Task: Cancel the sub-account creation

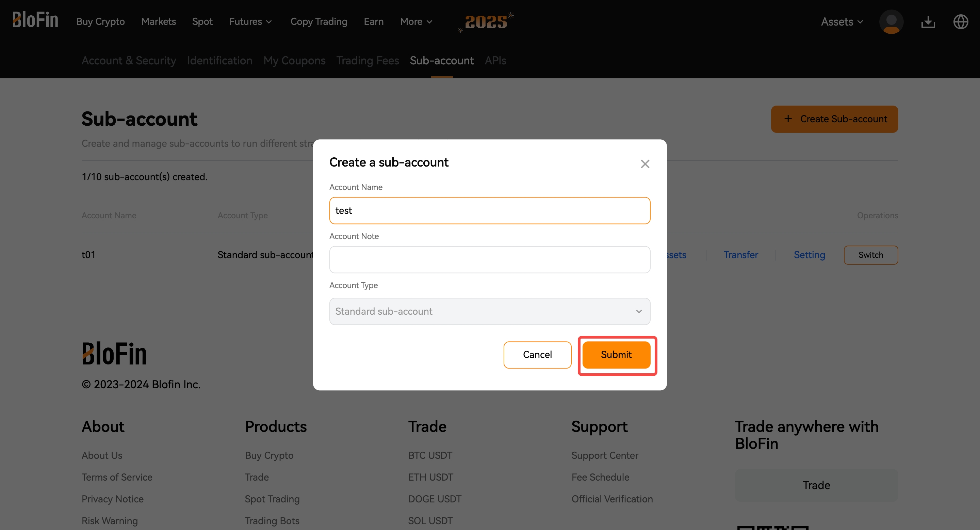Action: coord(537,355)
